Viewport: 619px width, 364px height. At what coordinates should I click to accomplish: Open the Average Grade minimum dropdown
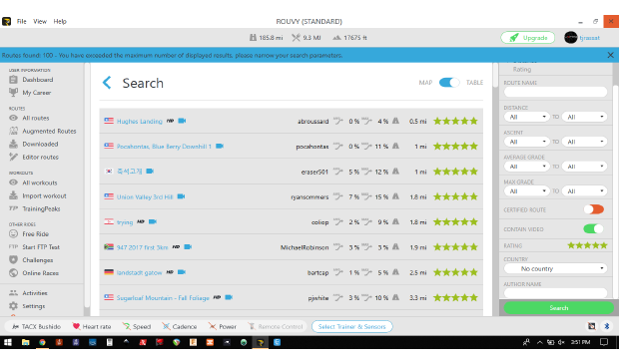click(526, 167)
